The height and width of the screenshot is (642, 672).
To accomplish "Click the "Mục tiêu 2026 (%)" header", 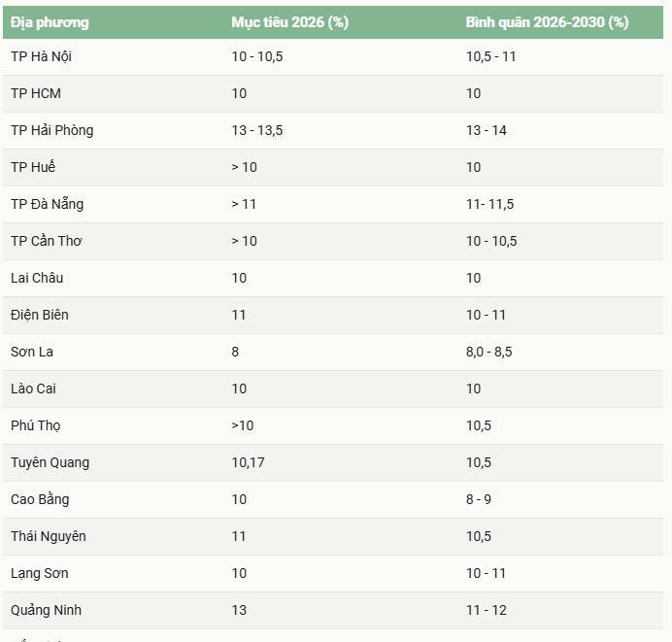I will [x=289, y=22].
